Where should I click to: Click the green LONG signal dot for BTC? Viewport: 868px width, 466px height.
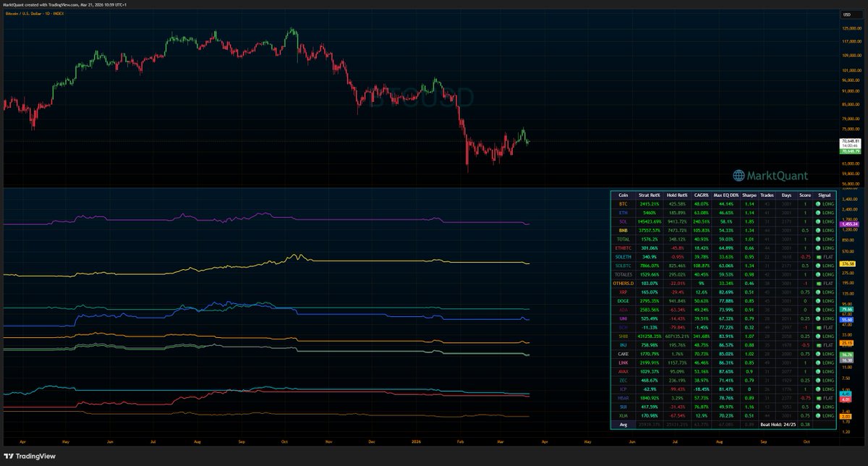(819, 204)
